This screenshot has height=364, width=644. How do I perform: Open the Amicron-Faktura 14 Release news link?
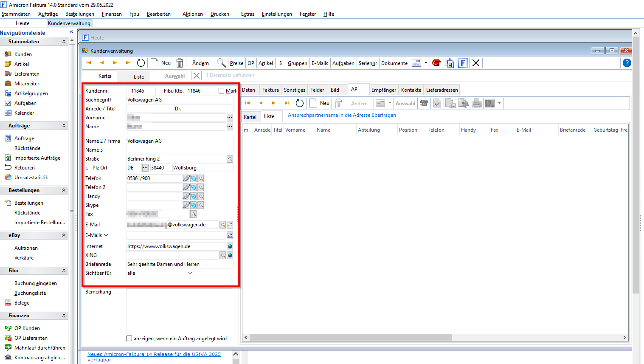click(x=154, y=357)
